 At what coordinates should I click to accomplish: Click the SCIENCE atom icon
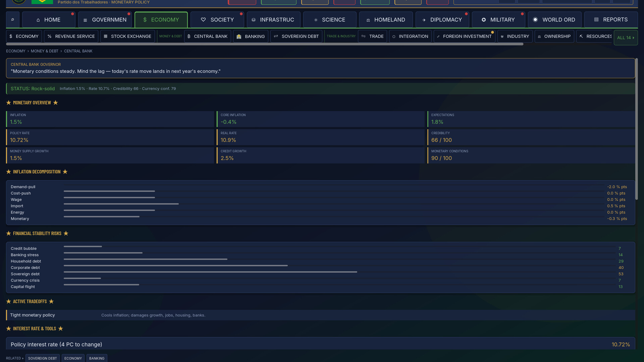pos(316,20)
